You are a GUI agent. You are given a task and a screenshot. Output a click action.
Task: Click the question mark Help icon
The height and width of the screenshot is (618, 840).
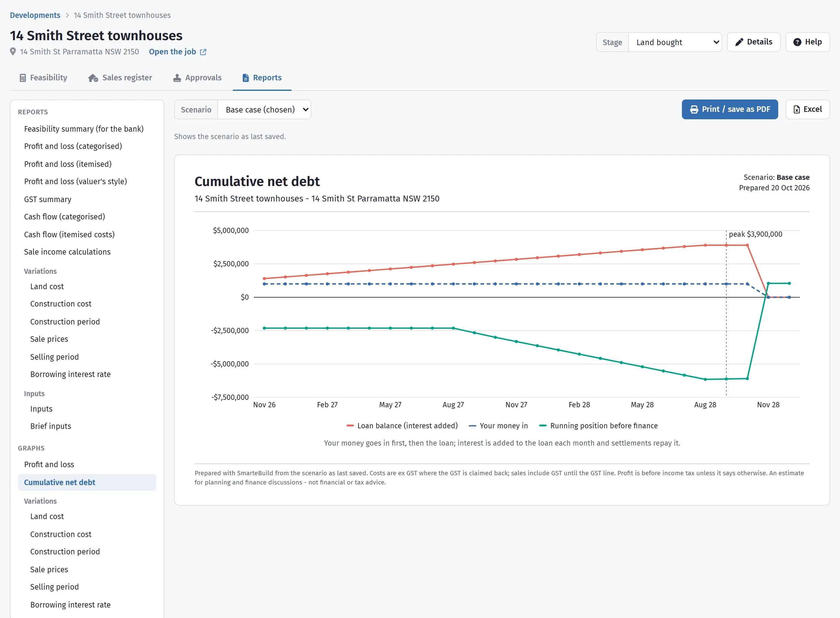tap(797, 42)
